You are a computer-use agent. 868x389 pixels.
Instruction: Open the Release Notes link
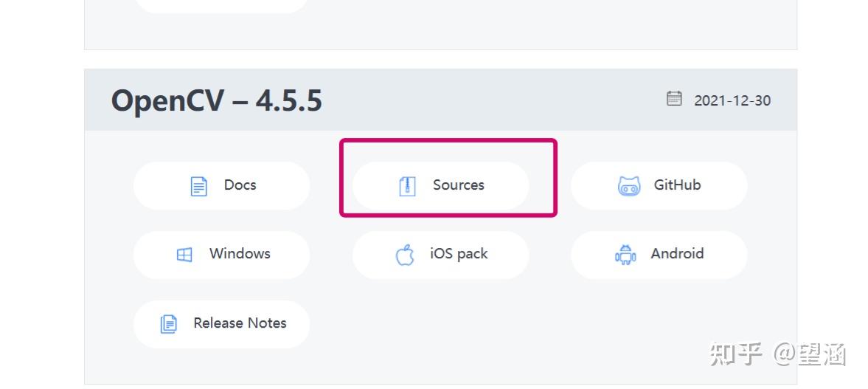(240, 323)
